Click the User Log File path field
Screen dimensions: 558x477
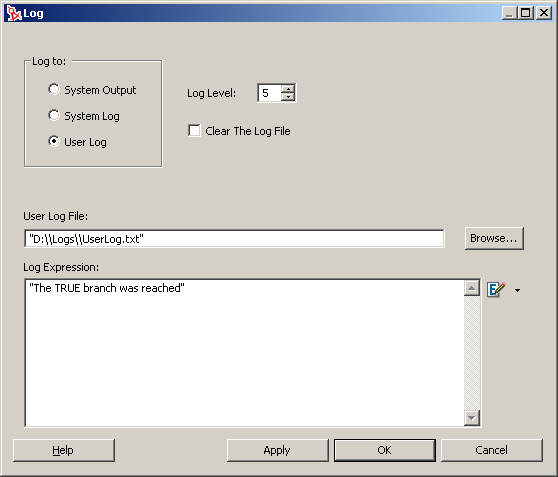click(x=235, y=238)
